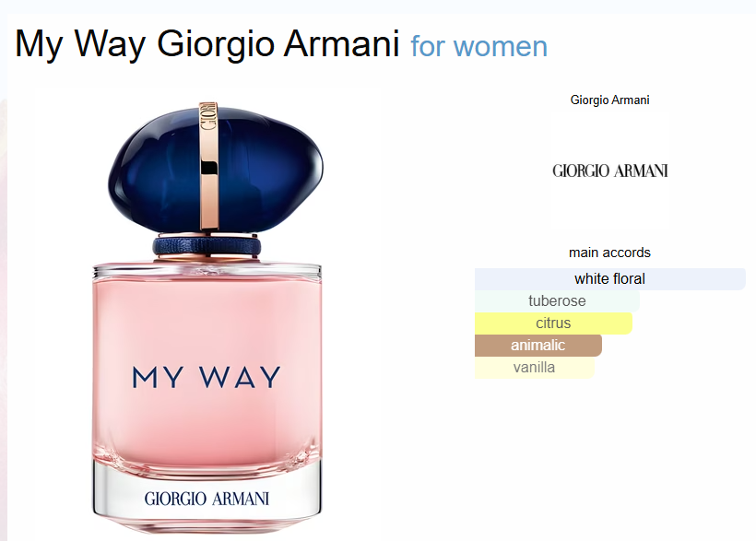Click the blue stone-shaped bottle cap
The image size is (756, 541).
tap(216, 169)
